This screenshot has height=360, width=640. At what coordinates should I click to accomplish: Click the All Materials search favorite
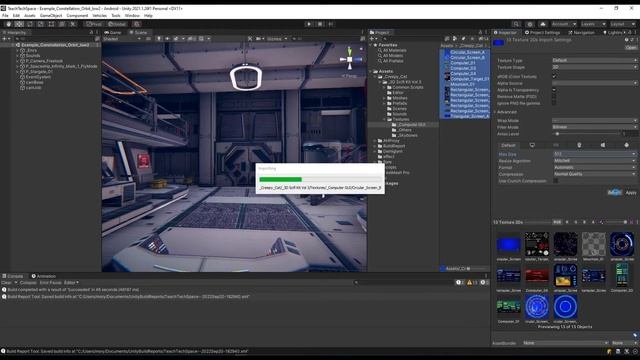[x=394, y=50]
